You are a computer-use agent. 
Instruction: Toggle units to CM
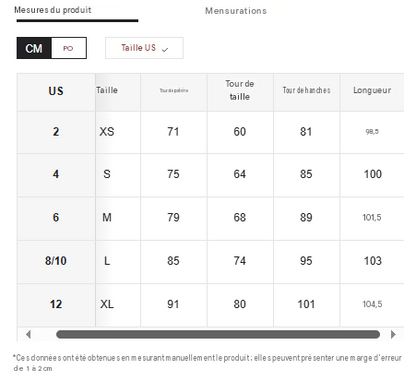(34, 48)
